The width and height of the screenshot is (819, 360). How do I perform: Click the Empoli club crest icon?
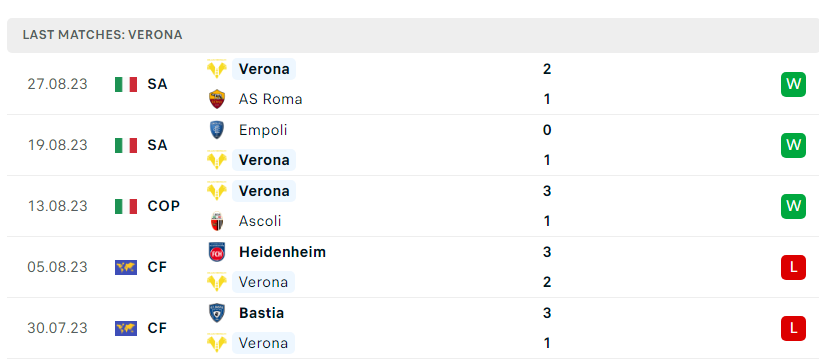click(217, 130)
